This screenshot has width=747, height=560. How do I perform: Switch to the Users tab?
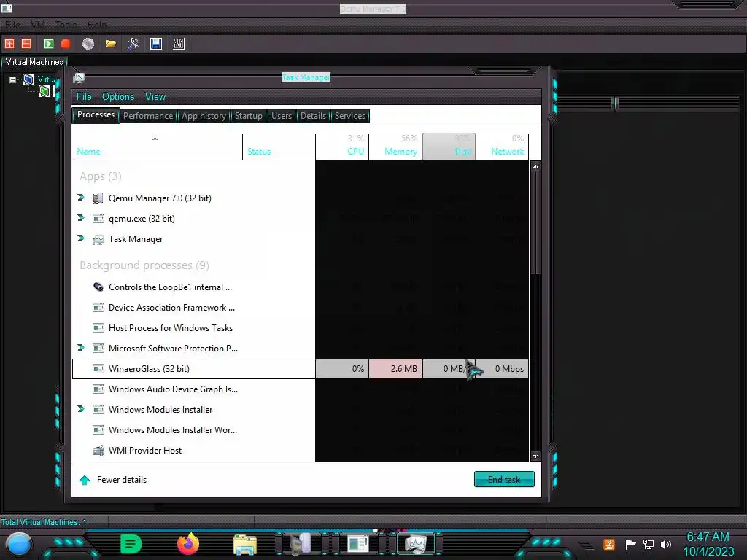pyautogui.click(x=282, y=116)
